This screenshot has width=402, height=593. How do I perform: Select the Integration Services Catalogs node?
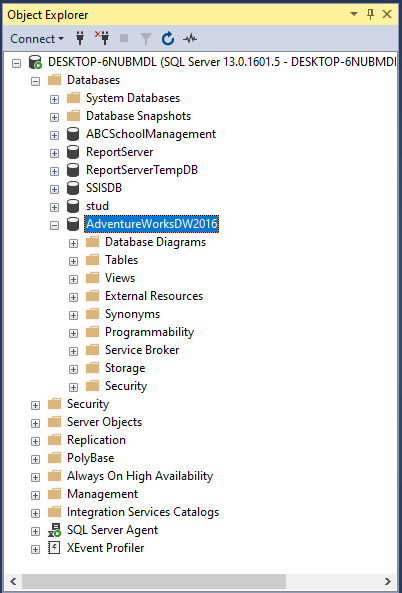point(143,512)
